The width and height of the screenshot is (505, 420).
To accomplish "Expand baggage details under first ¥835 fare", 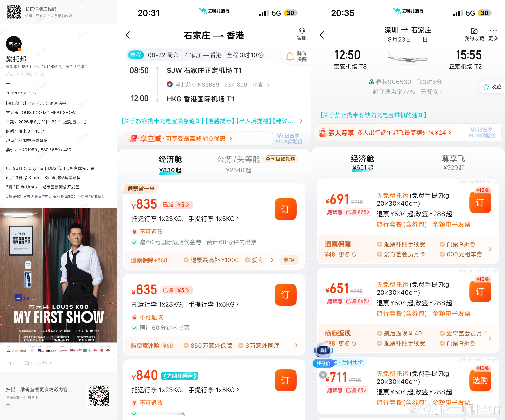I will coord(185,218).
